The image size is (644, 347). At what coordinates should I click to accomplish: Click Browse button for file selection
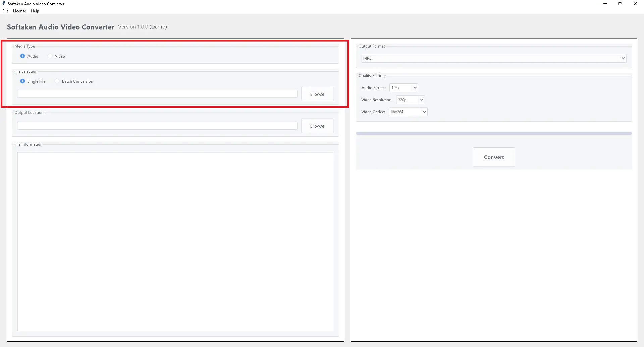pyautogui.click(x=317, y=94)
